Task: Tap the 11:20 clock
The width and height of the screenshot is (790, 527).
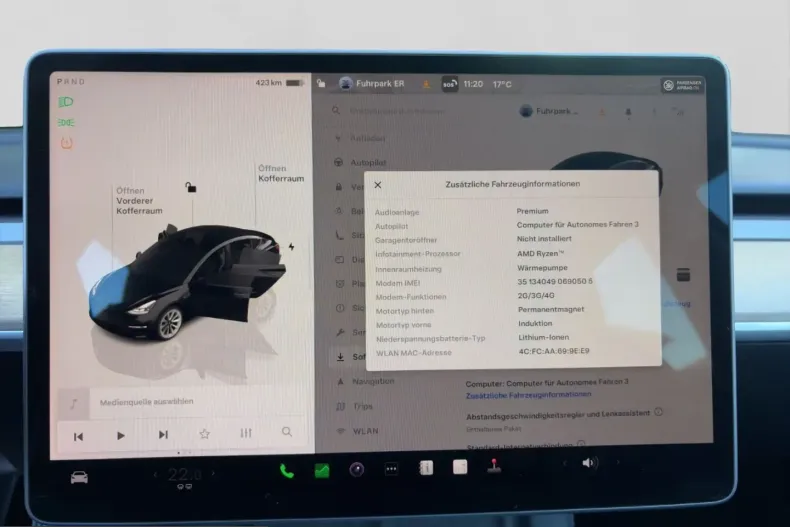Action: pyautogui.click(x=473, y=84)
